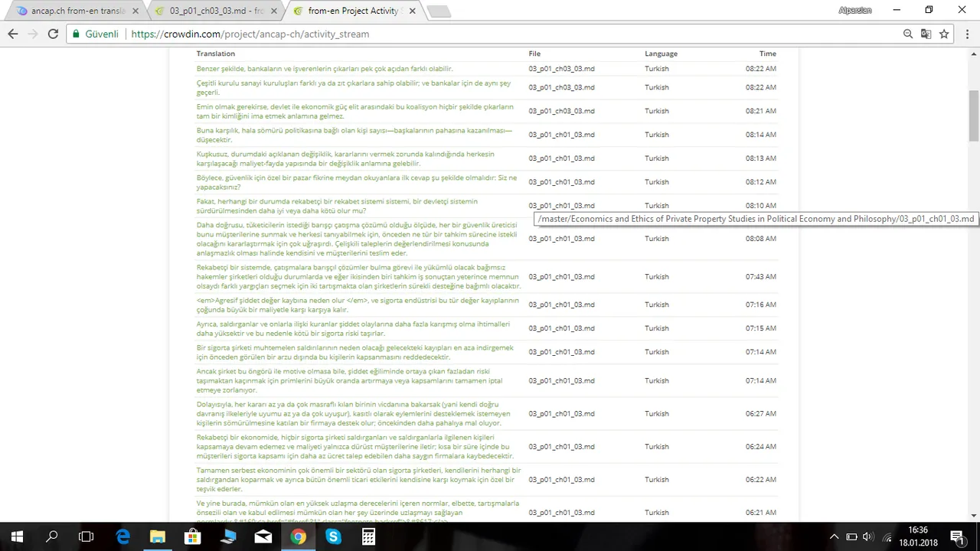980x551 pixels.
Task: Open Windows search from taskbar
Action: tap(52, 536)
